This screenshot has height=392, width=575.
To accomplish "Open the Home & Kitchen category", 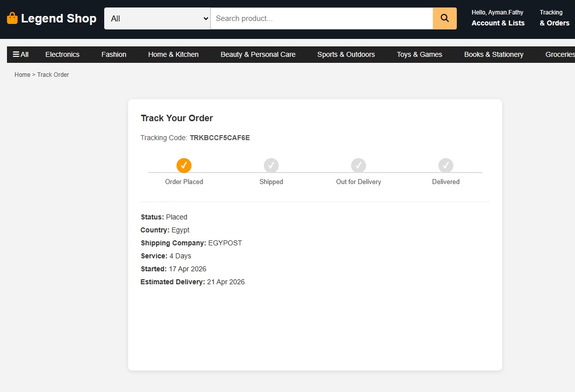I will point(173,54).
